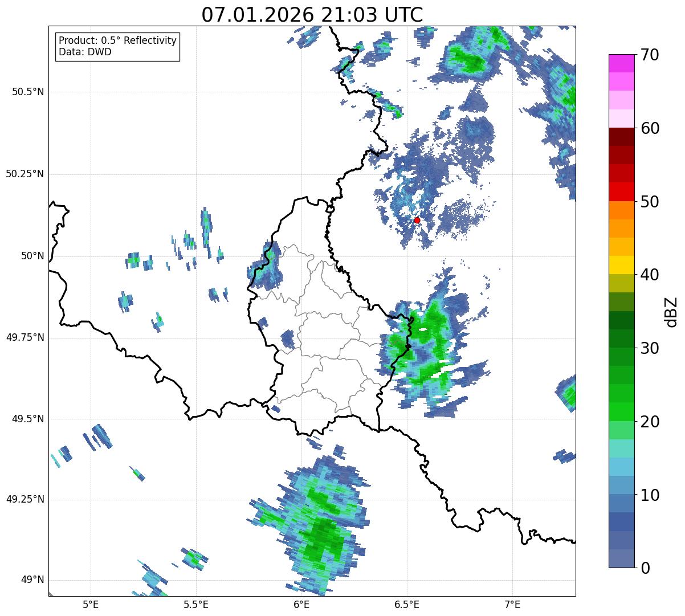The height and width of the screenshot is (616, 685).
Task: Click the 'Data: DWD' text
Action: click(x=85, y=52)
